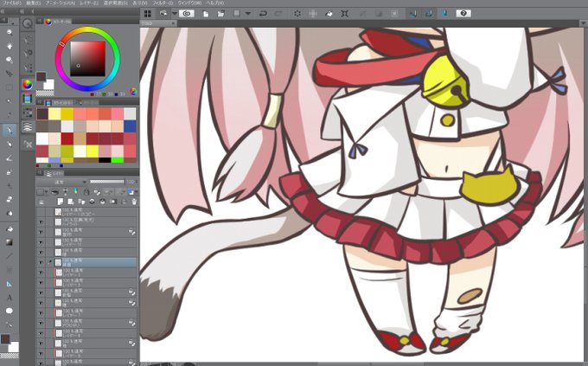Open CLIP STUDIO grid launcher icon

pos(148,14)
